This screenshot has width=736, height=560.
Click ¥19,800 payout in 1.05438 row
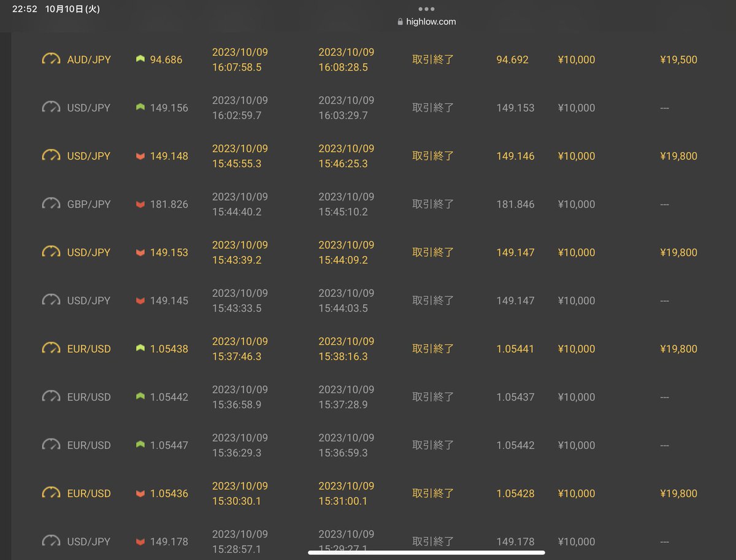coord(678,348)
